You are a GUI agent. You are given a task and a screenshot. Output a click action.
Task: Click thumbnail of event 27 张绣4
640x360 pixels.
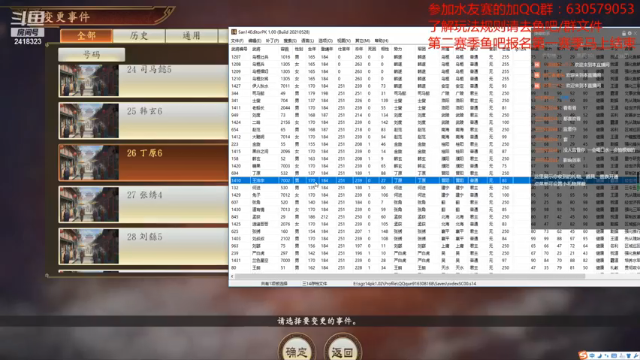click(89, 204)
